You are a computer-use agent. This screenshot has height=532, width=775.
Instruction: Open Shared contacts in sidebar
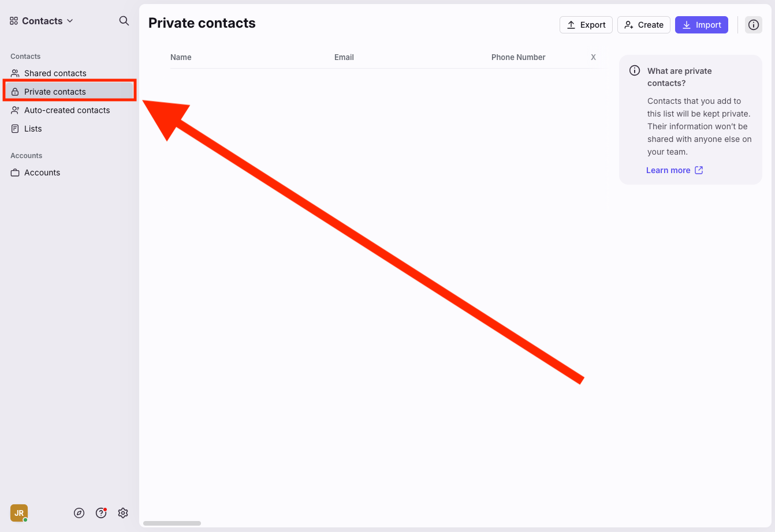[x=55, y=73]
